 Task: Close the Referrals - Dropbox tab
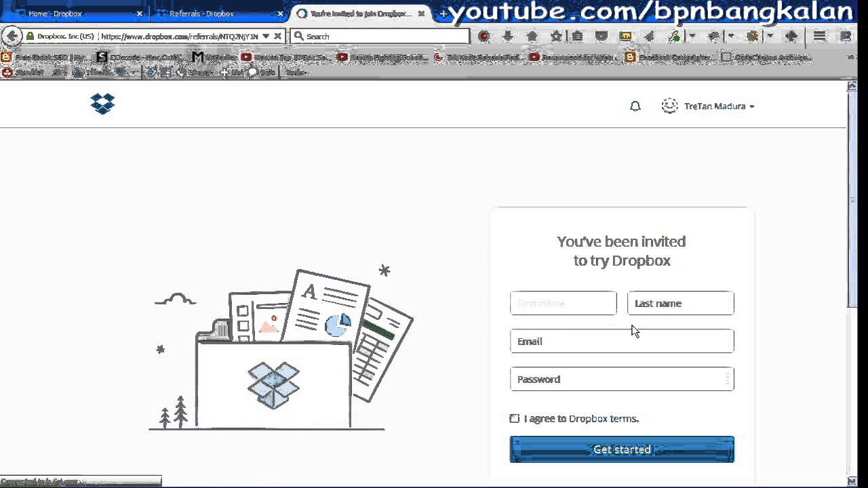pyautogui.click(x=281, y=14)
